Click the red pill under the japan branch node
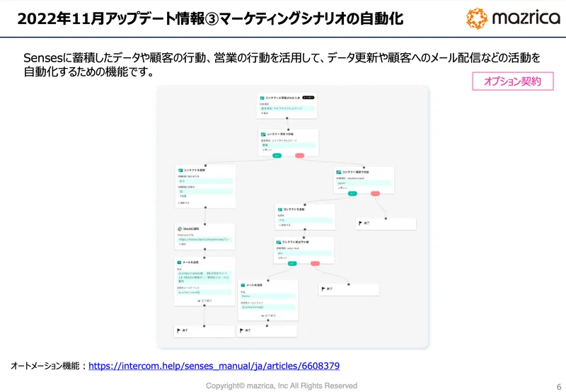The width and height of the screenshot is (566, 392). point(376,193)
